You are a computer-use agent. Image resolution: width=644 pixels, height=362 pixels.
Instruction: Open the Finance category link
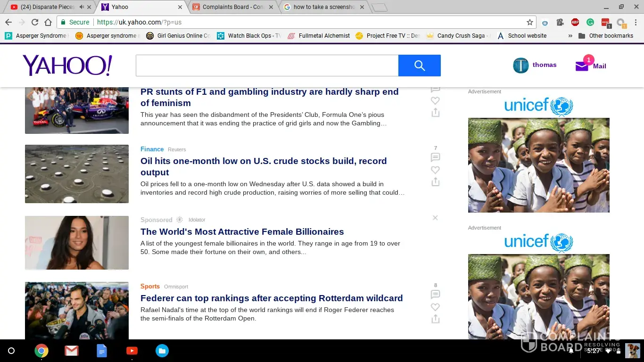coord(152,149)
